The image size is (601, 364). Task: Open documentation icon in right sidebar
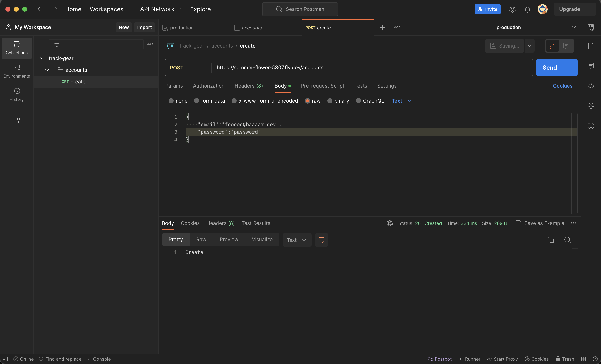pos(591,46)
